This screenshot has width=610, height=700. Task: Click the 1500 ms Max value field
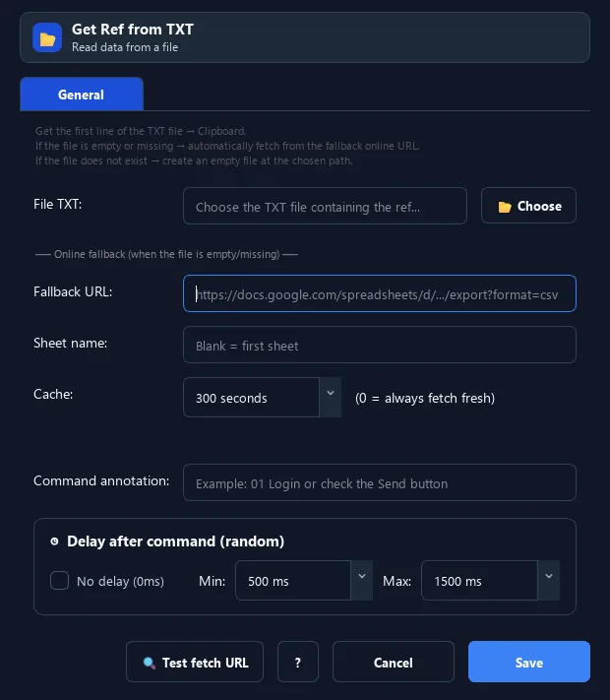(480, 580)
